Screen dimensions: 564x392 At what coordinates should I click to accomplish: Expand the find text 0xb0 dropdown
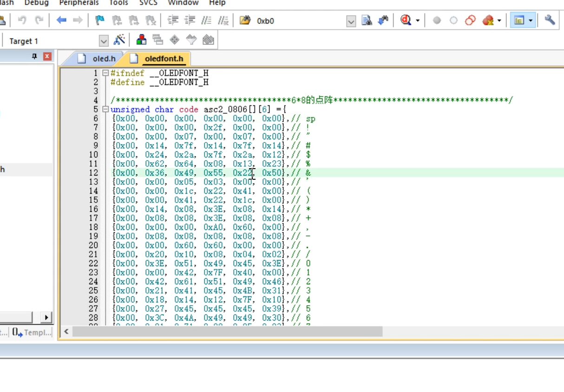(351, 21)
